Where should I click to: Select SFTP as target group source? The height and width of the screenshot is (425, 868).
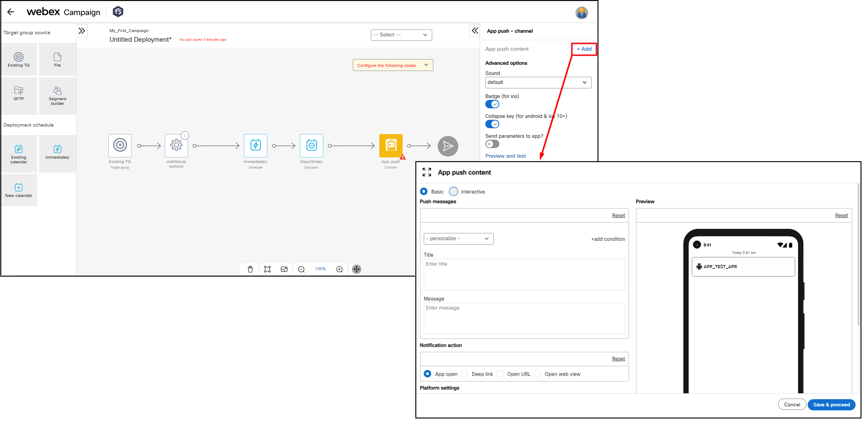pyautogui.click(x=19, y=95)
